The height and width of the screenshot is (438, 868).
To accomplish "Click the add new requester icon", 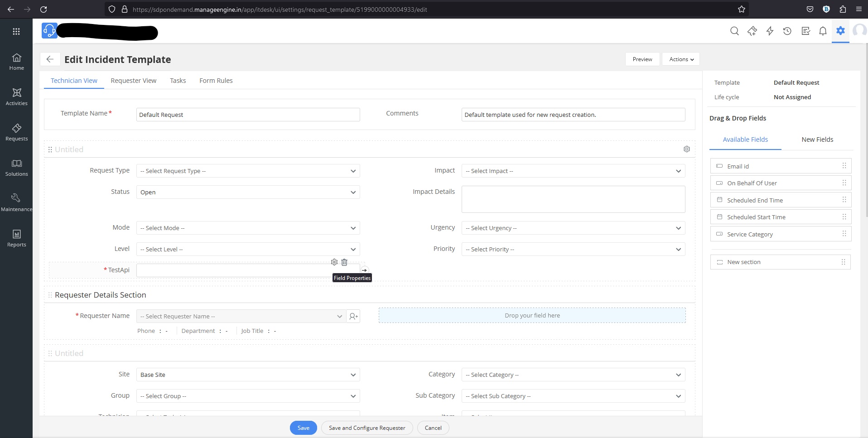I will pyautogui.click(x=353, y=317).
